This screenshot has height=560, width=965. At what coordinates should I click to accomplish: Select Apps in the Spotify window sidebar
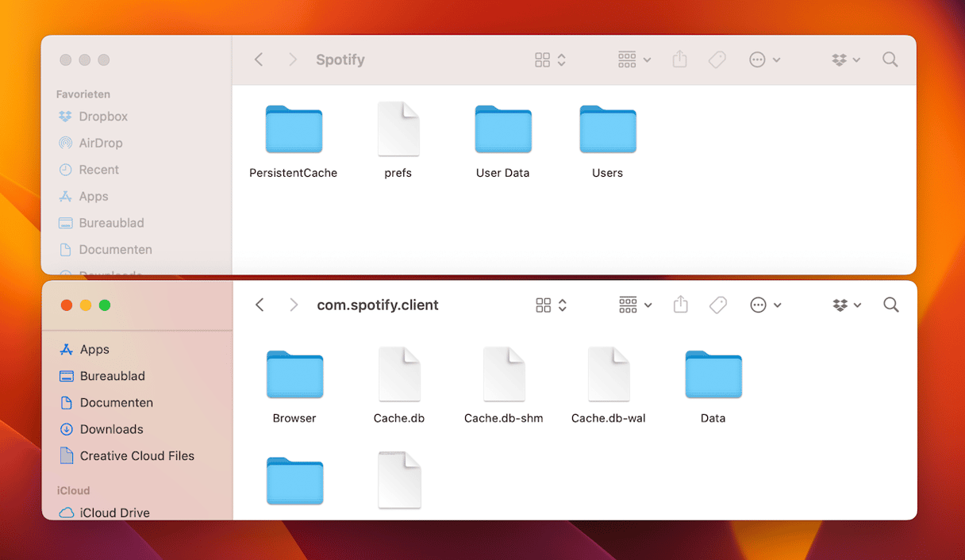click(x=83, y=197)
